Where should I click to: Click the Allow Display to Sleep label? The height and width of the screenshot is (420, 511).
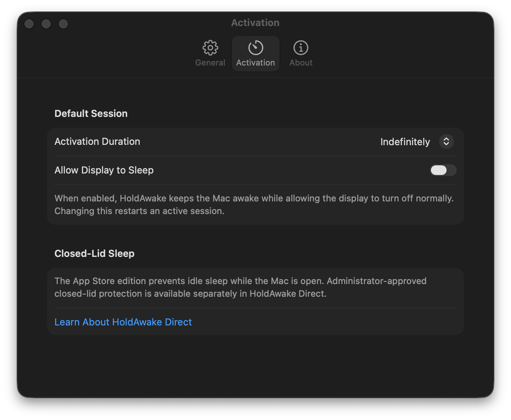104,170
